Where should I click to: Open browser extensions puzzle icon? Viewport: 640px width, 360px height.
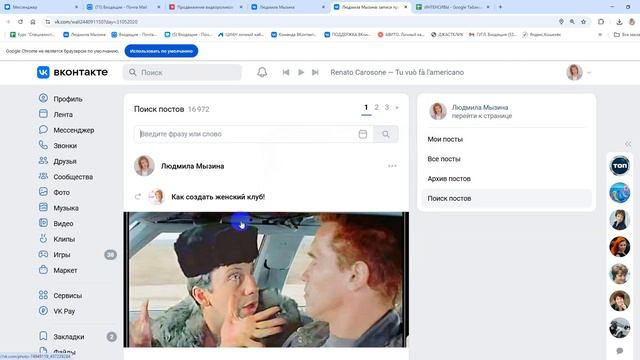[x=601, y=22]
